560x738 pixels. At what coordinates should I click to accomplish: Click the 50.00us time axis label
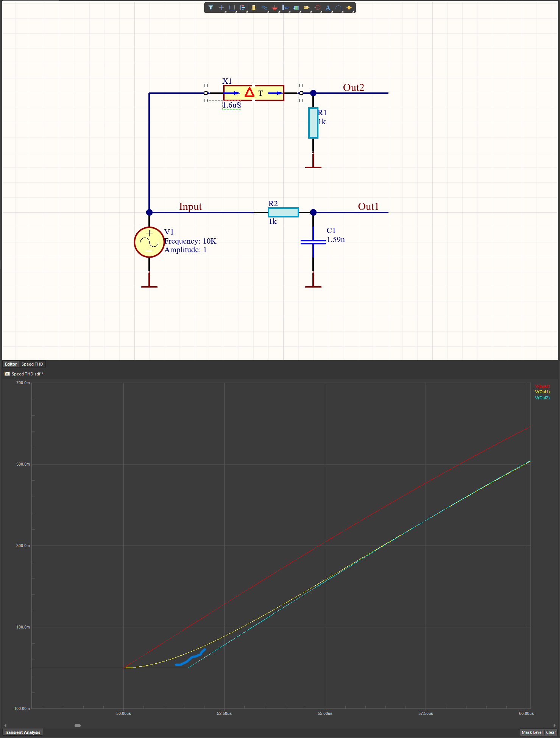123,713
